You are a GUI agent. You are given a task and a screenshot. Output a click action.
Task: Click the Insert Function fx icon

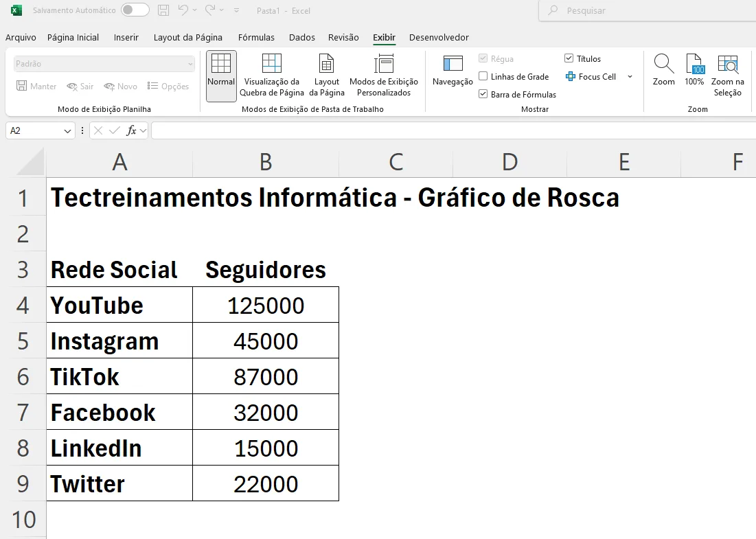(x=131, y=130)
